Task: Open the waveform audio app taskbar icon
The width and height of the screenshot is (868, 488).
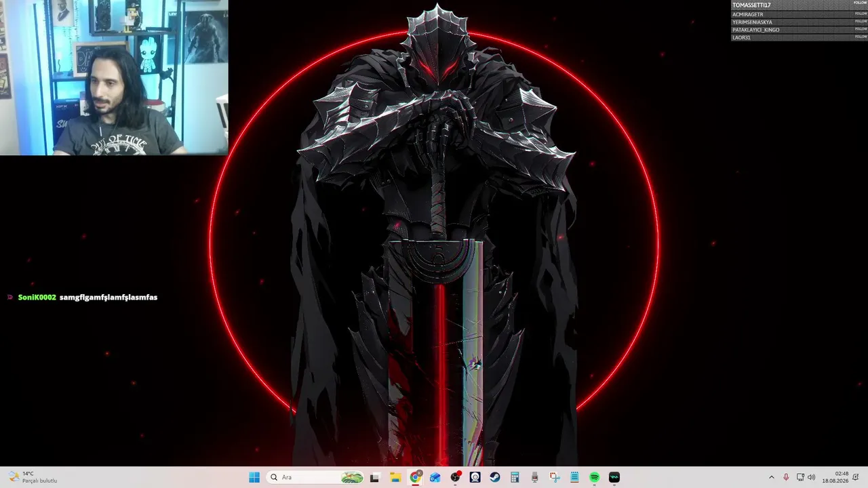Action: (614, 477)
